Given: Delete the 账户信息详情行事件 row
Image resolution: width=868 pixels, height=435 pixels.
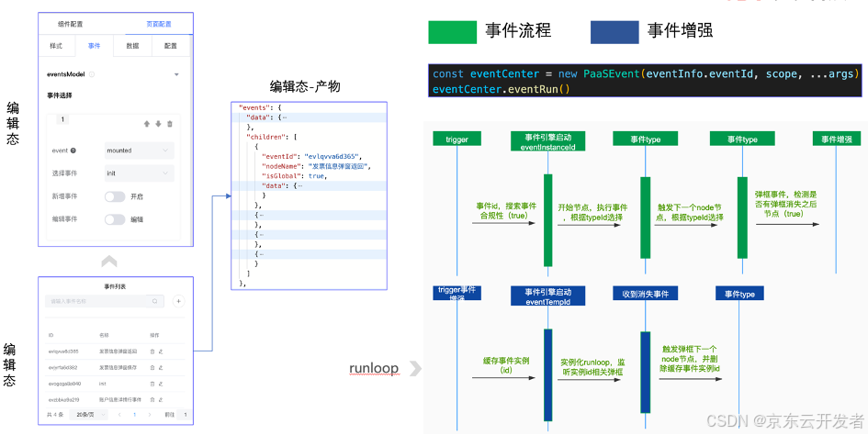Looking at the screenshot, I should click(x=152, y=399).
